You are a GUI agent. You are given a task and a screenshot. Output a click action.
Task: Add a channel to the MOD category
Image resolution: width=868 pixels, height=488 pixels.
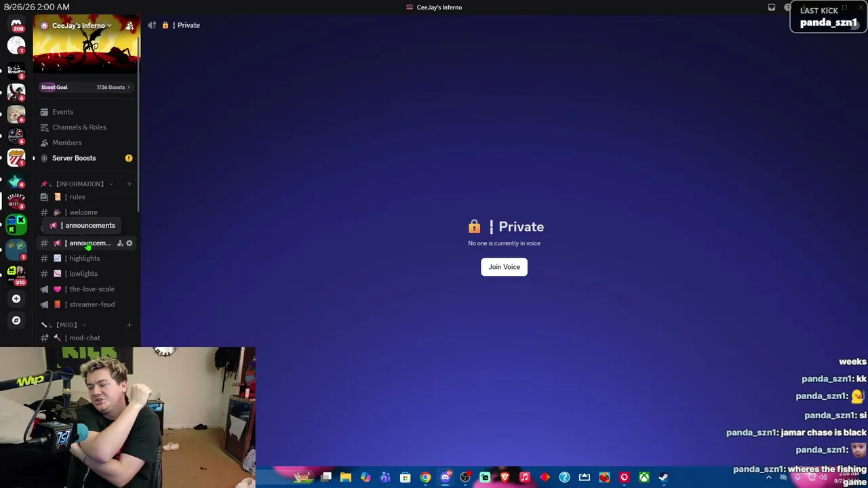[130, 325]
